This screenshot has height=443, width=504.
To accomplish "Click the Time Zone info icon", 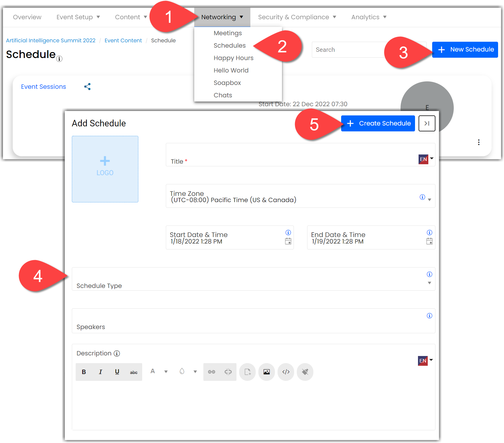I will click(422, 197).
